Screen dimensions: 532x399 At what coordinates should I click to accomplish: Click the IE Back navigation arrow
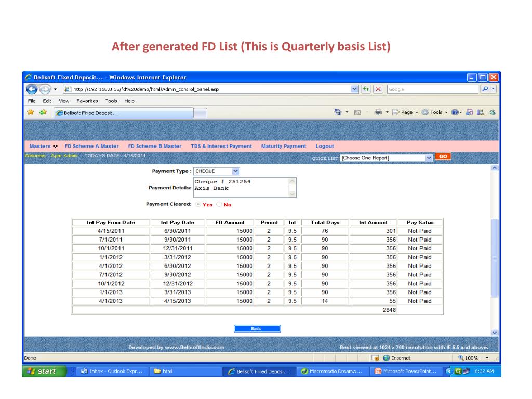[x=32, y=89]
